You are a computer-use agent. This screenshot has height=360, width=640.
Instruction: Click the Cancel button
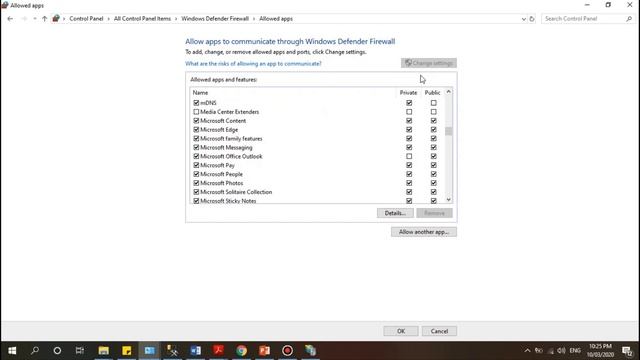(439, 331)
